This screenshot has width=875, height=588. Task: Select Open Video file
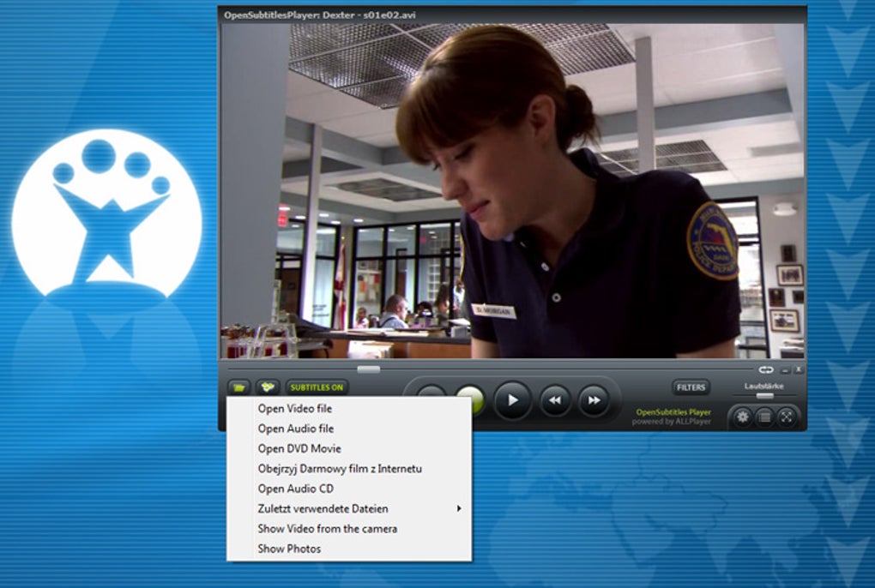click(349, 409)
